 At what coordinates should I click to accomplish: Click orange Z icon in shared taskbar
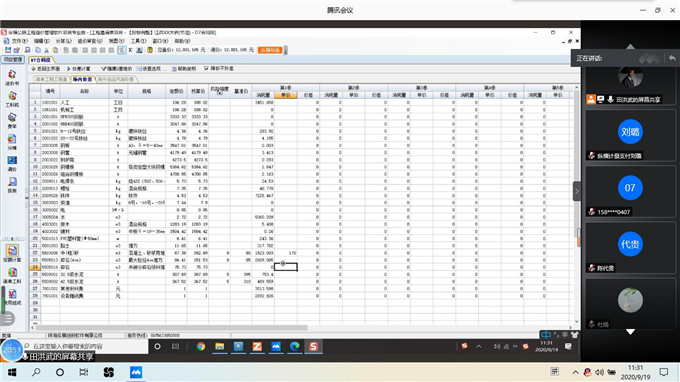coord(257,346)
